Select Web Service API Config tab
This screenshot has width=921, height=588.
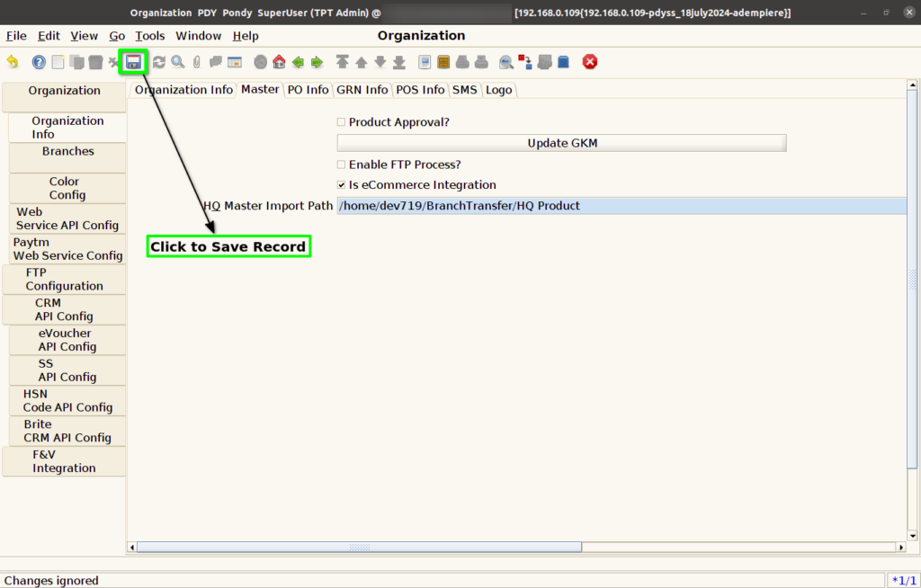click(x=67, y=218)
